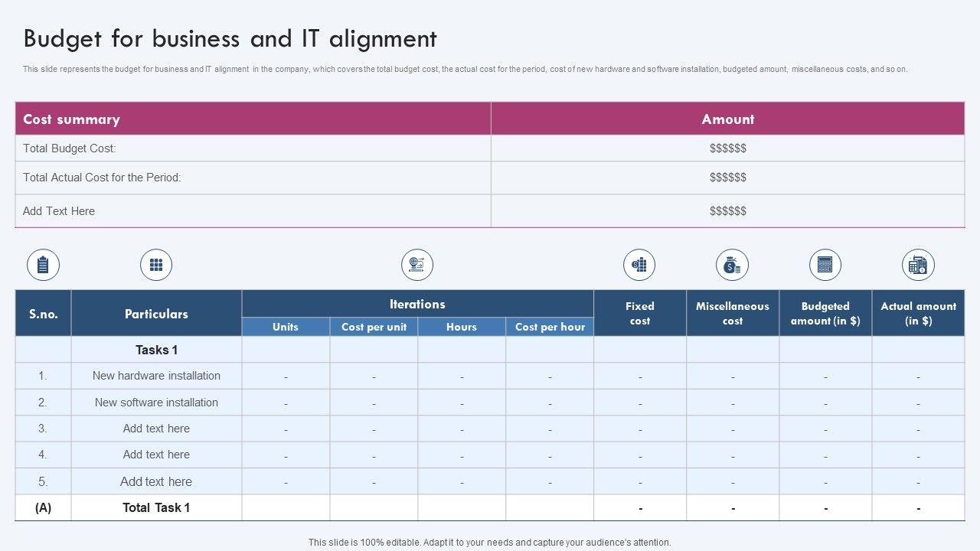
Task: Click the icon above Actual amount column
Action: pyautogui.click(x=918, y=265)
